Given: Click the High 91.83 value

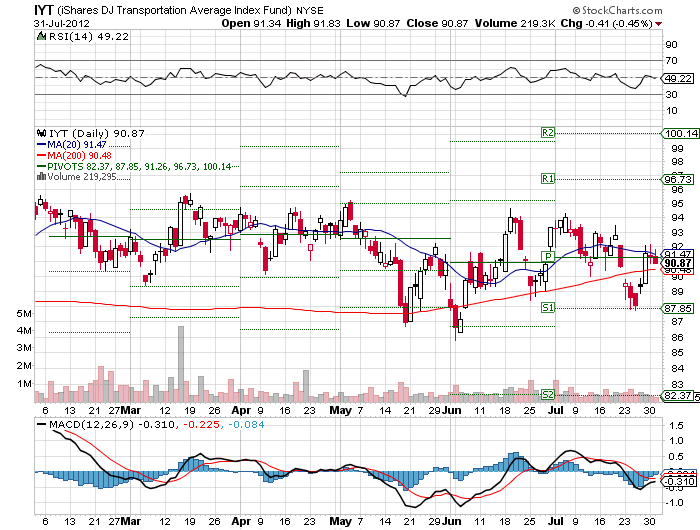Looking at the screenshot, I should (x=313, y=24).
